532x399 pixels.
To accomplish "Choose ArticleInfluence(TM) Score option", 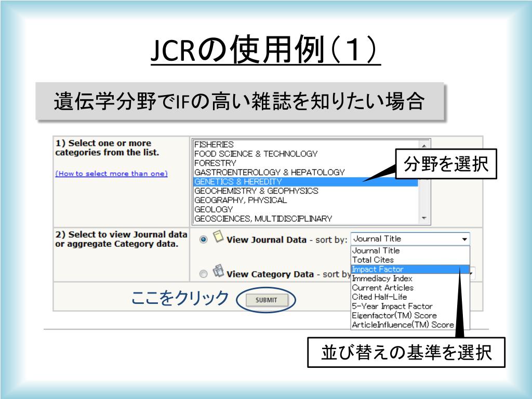I will click(x=410, y=325).
